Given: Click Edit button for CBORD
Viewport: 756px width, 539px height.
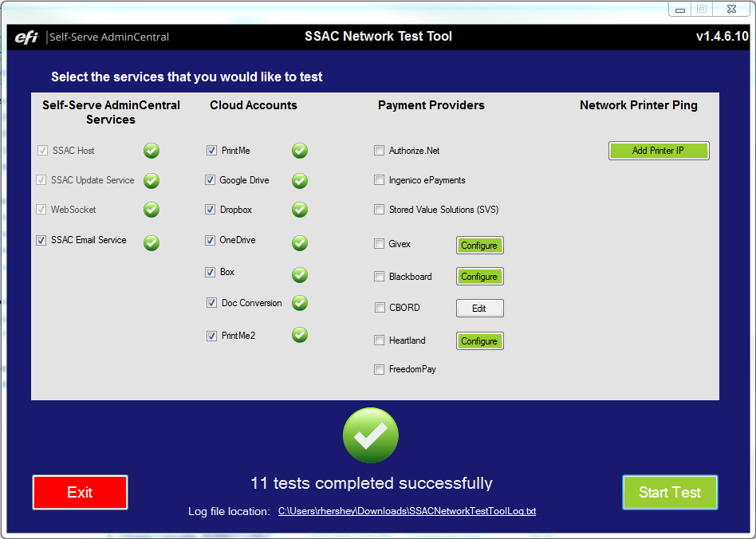Looking at the screenshot, I should click(x=480, y=309).
